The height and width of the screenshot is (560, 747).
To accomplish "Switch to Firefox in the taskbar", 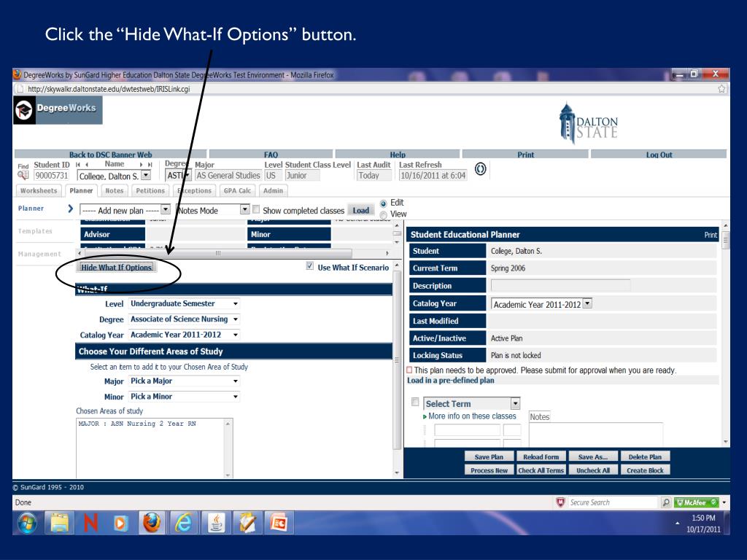I will click(152, 523).
